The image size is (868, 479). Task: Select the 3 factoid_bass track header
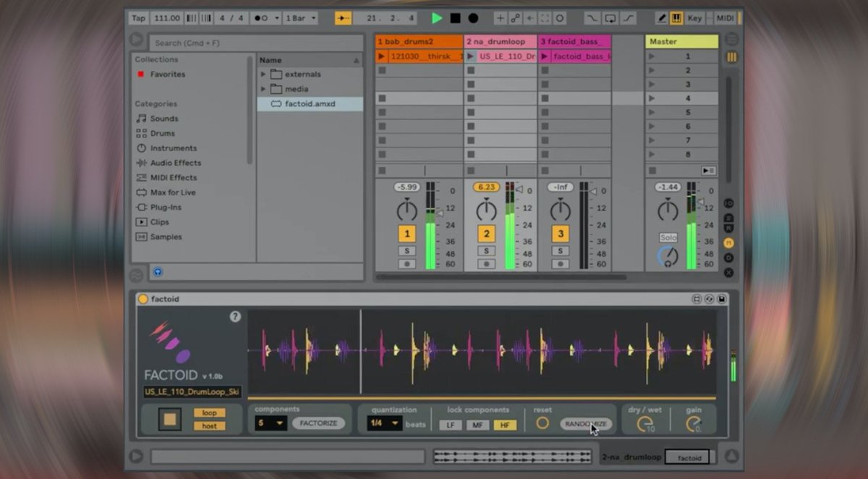(574, 42)
